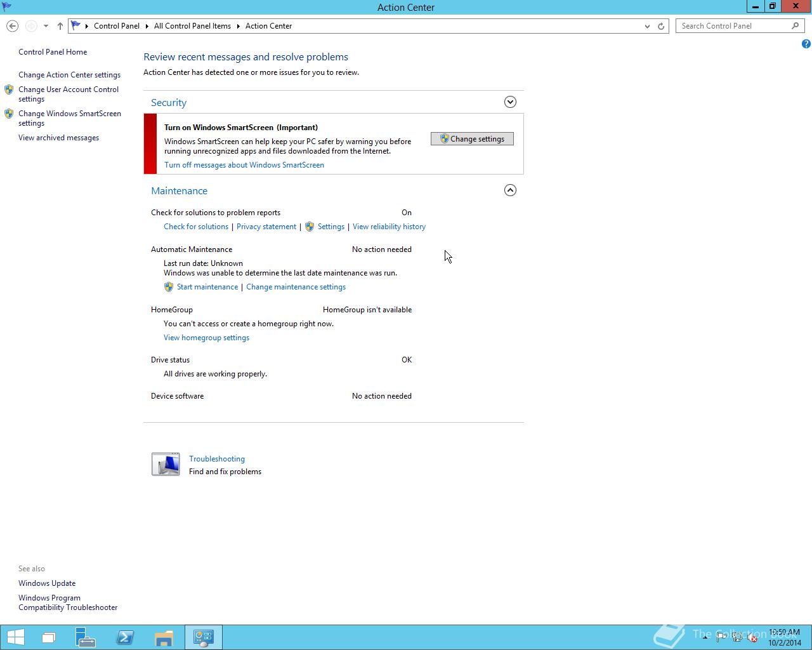Screen dimensions: 812x650
Task: Click the Action Center flag tray icon
Action: (721, 637)
